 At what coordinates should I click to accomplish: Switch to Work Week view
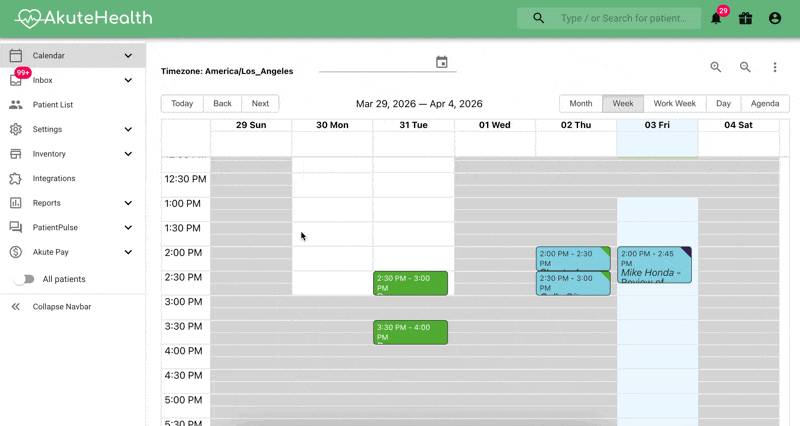coord(674,104)
